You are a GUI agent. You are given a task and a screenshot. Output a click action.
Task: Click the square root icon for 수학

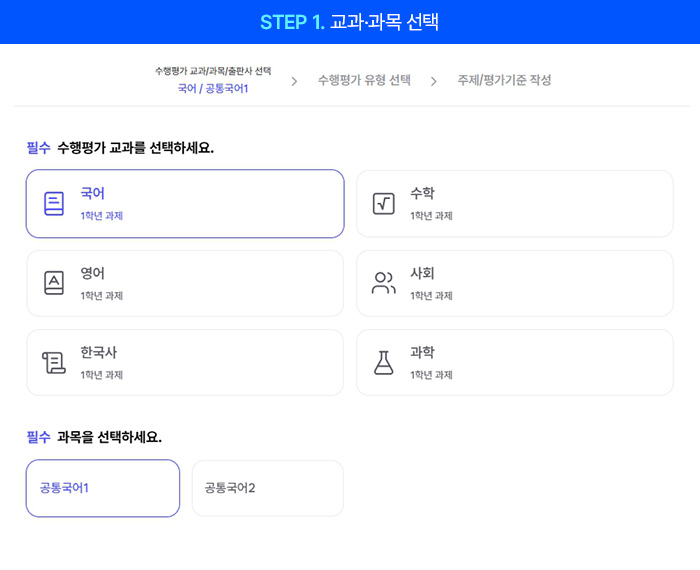click(384, 203)
